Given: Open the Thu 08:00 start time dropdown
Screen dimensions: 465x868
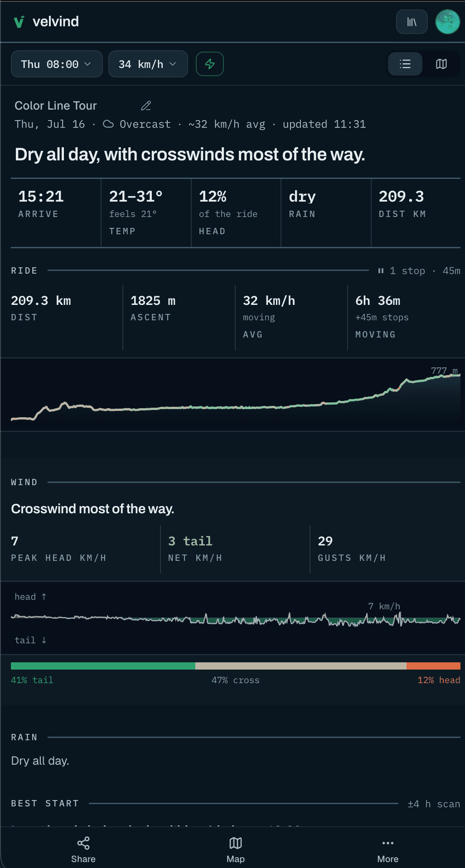Looking at the screenshot, I should pyautogui.click(x=57, y=64).
